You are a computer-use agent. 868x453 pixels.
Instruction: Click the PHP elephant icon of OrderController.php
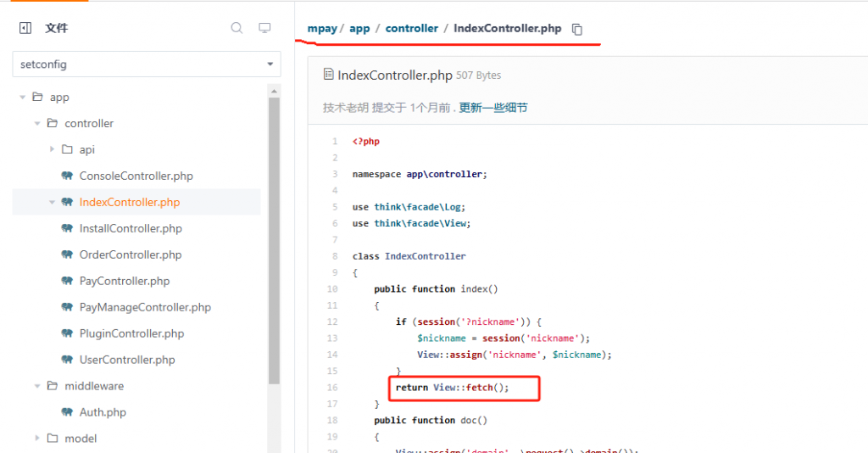(x=67, y=254)
